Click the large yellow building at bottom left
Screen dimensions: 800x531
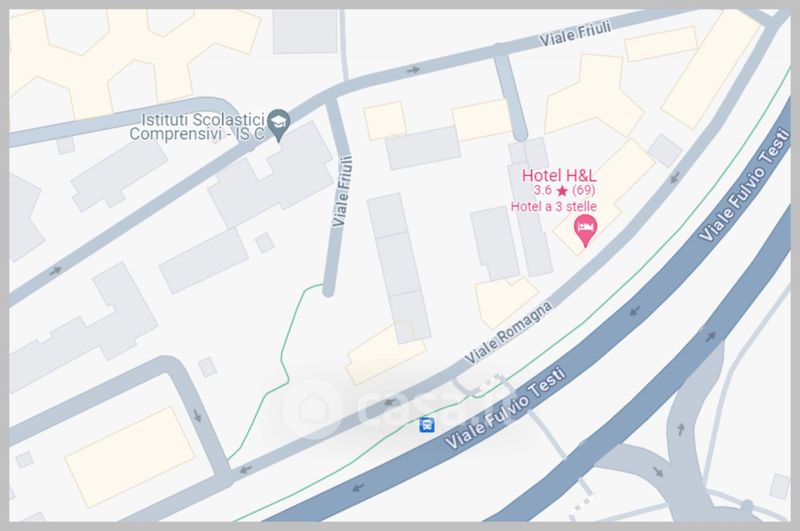tap(130, 457)
